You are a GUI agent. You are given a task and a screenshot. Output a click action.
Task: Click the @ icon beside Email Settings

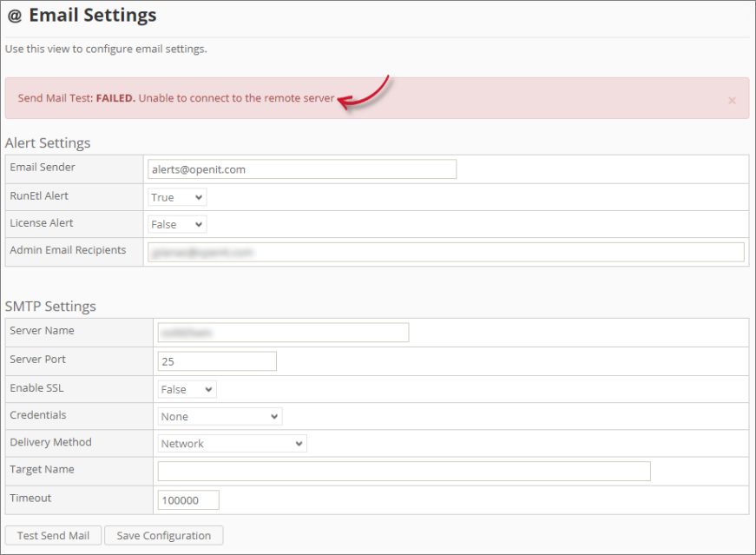pos(13,15)
